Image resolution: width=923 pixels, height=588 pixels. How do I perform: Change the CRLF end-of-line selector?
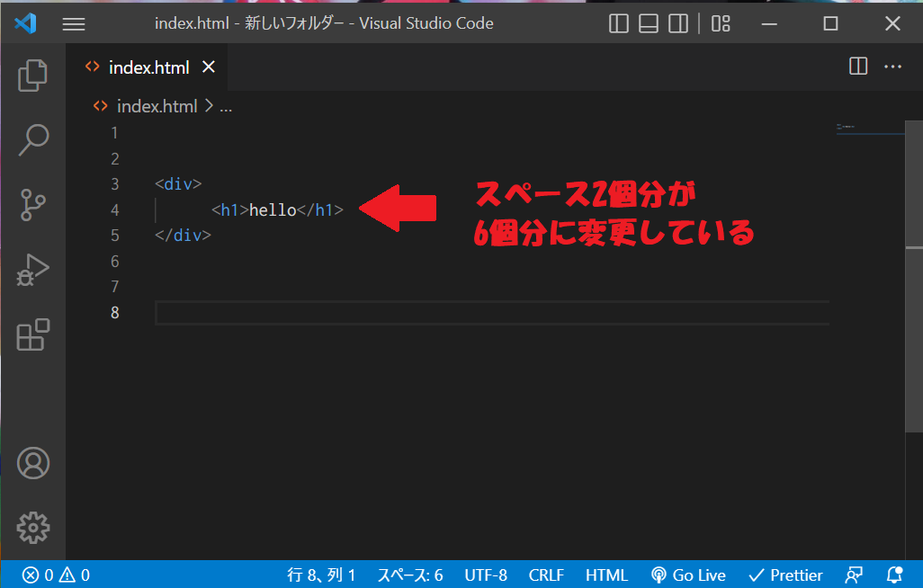(x=546, y=575)
